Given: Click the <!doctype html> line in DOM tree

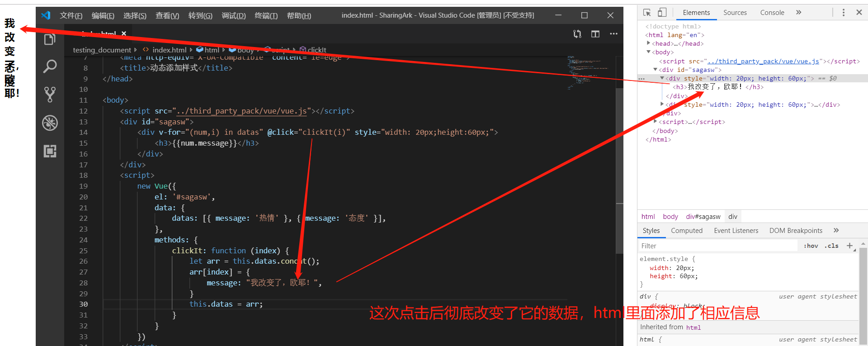Looking at the screenshot, I should pyautogui.click(x=673, y=26).
